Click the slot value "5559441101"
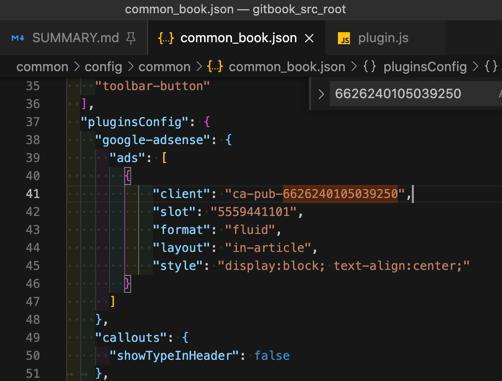 pyautogui.click(x=253, y=212)
